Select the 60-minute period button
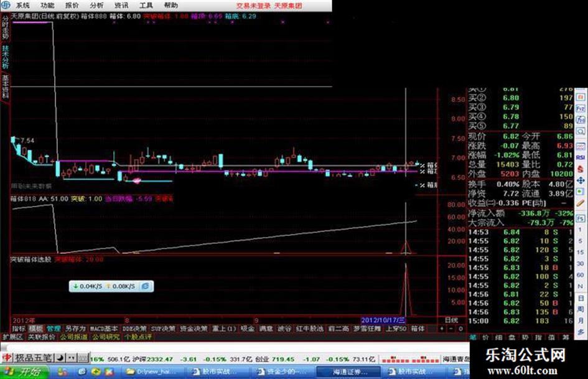 point(581,274)
